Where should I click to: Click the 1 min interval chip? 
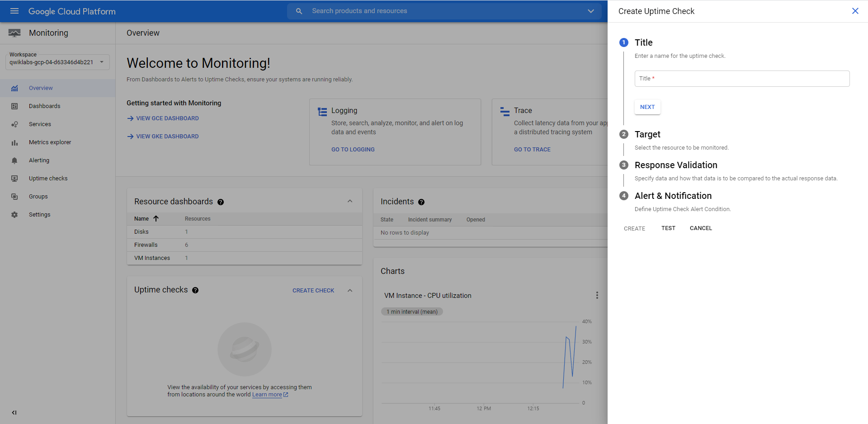tap(412, 312)
